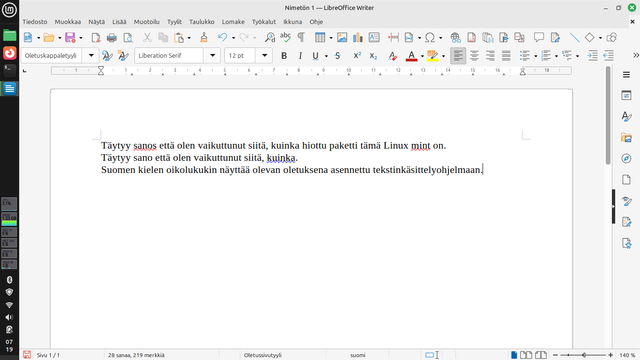640x360 pixels.
Task: Insert a comment
Action: point(539,38)
